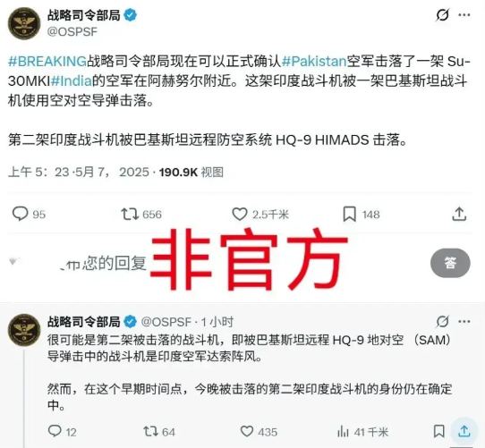The width and height of the screenshot is (485, 448).
Task: Bookmark the reply post
Action: click(x=439, y=431)
